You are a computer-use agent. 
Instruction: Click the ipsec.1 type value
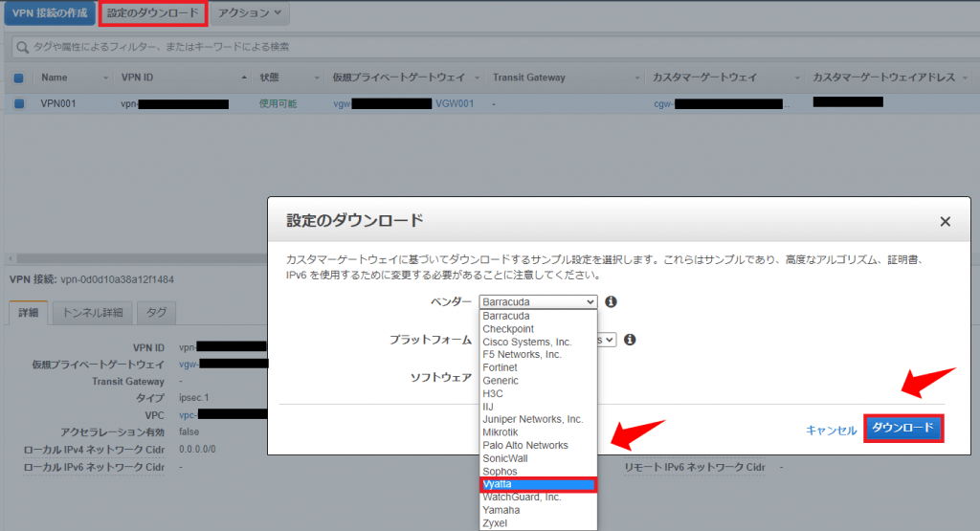point(193,397)
